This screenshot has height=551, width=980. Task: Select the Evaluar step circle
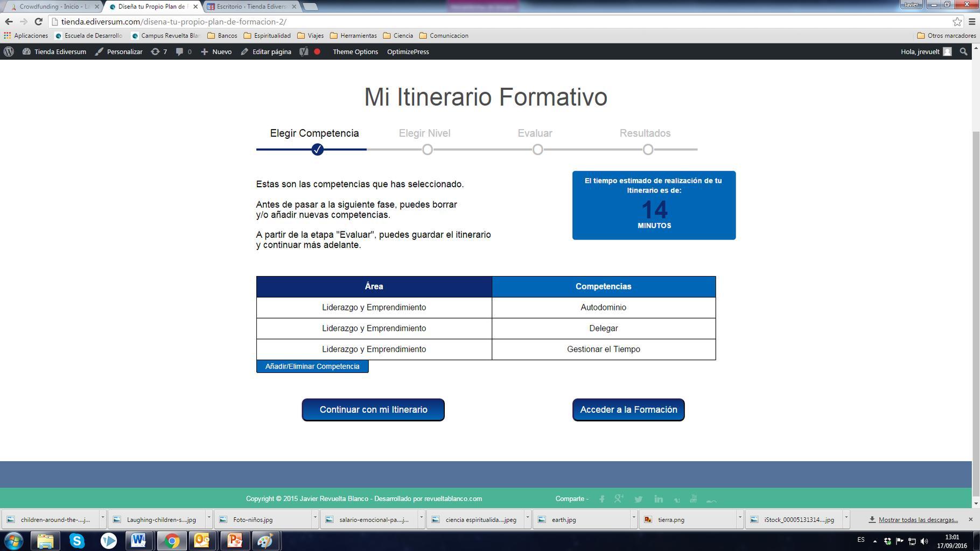click(x=537, y=150)
